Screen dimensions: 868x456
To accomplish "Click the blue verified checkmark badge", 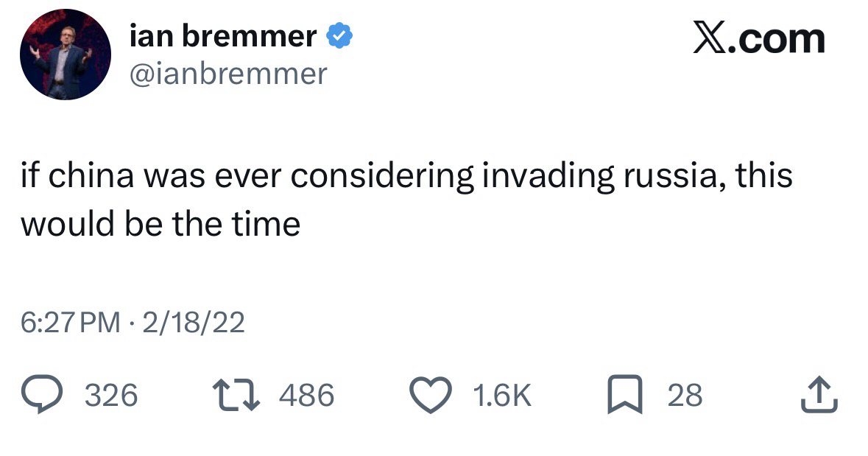I will coord(339,36).
